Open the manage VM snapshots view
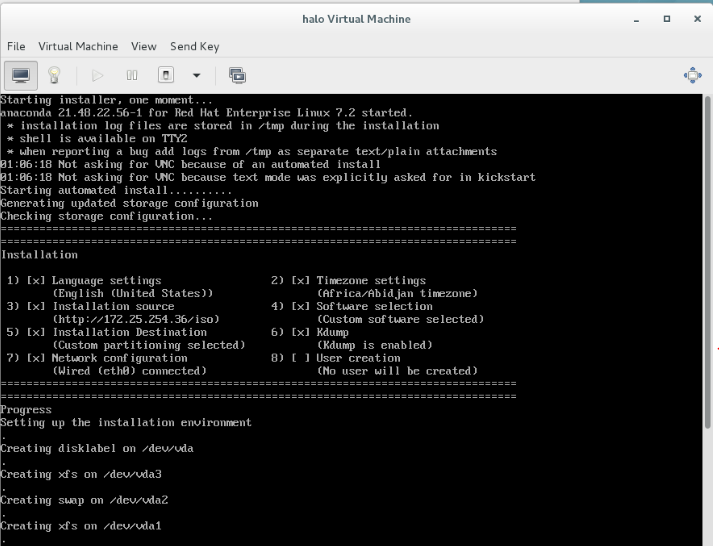Viewport: 719px width, 546px height. [x=237, y=75]
